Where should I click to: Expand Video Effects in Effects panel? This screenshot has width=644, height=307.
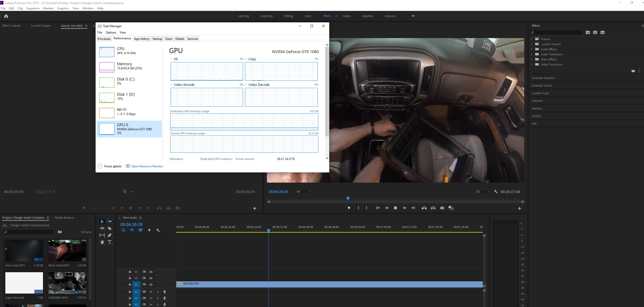tap(531, 59)
